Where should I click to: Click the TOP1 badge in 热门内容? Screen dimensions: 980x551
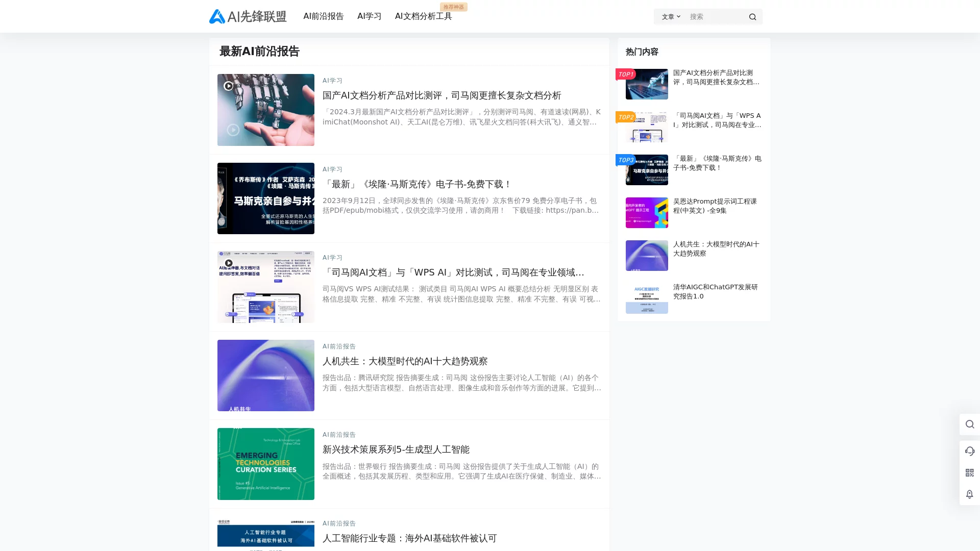tap(625, 74)
